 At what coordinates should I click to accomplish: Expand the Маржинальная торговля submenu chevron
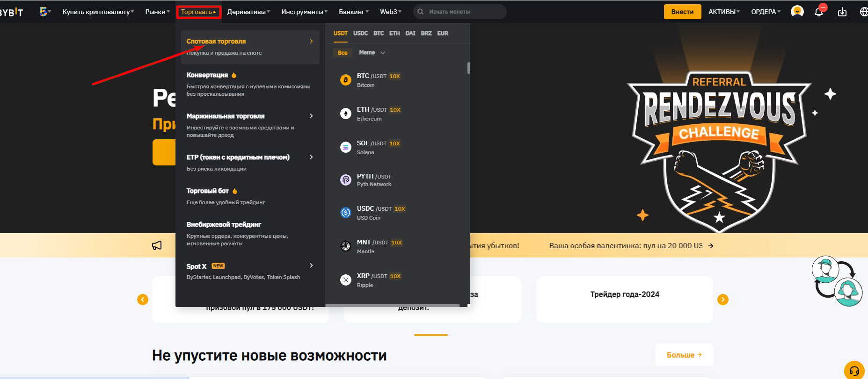311,116
